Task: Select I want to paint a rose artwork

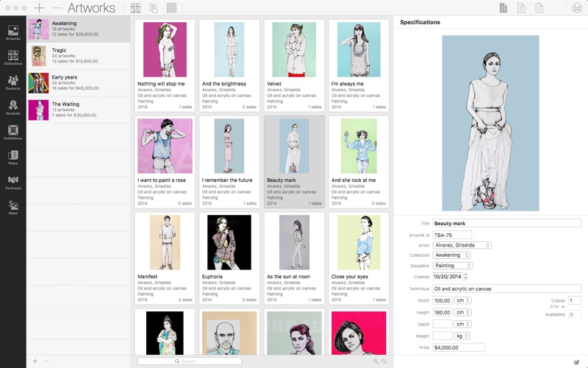Action: point(165,162)
